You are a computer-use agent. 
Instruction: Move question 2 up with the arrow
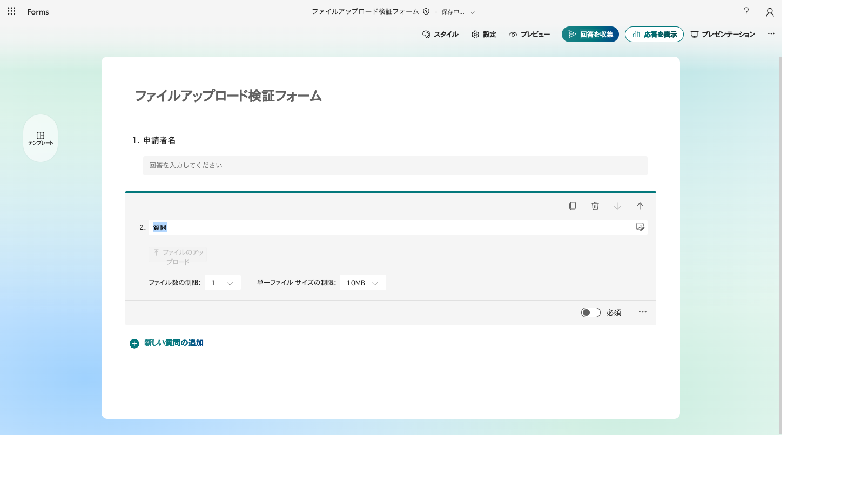640,206
